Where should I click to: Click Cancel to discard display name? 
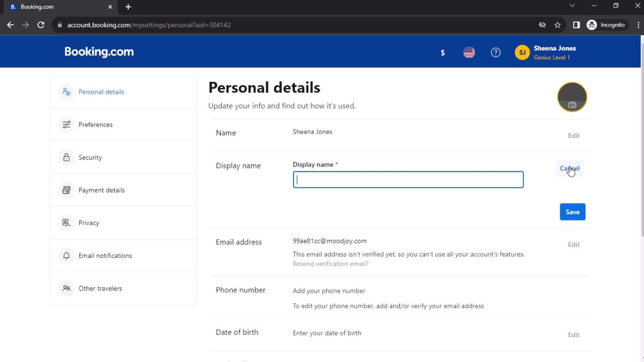pyautogui.click(x=570, y=168)
